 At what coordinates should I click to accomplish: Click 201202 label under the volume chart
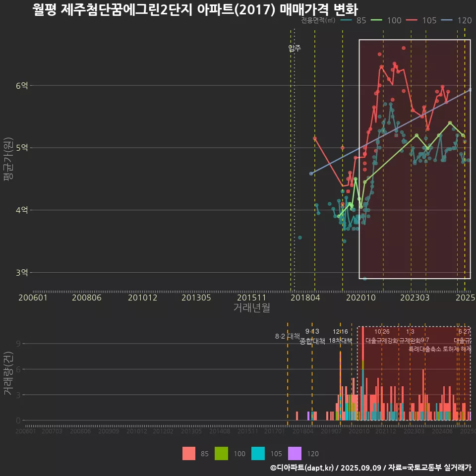163,431
